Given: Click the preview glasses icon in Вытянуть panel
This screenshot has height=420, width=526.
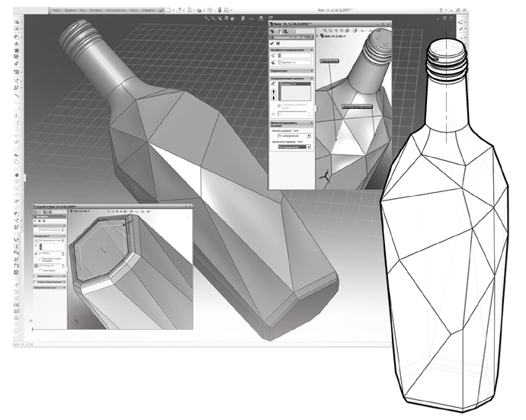Looking at the screenshot, I should tap(44, 221).
